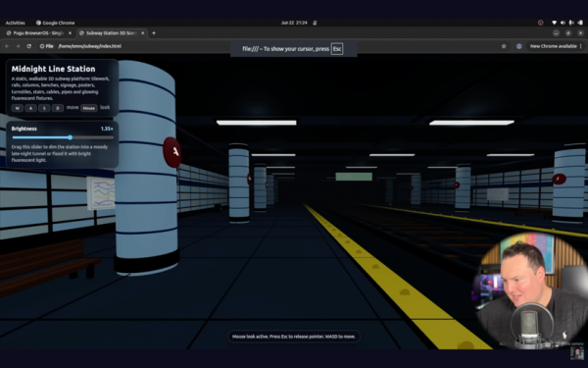Select the Subway Station 3D Scene tab
The height and width of the screenshot is (368, 588).
[112, 33]
